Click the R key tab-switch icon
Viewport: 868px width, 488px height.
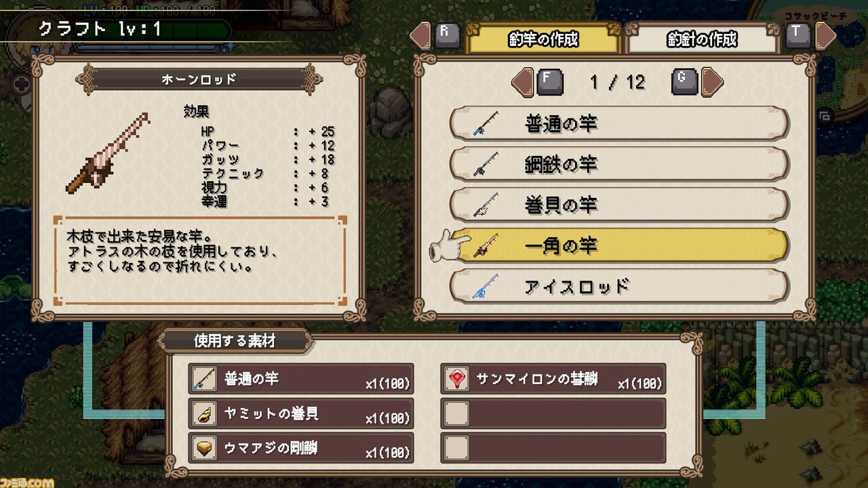click(x=446, y=35)
